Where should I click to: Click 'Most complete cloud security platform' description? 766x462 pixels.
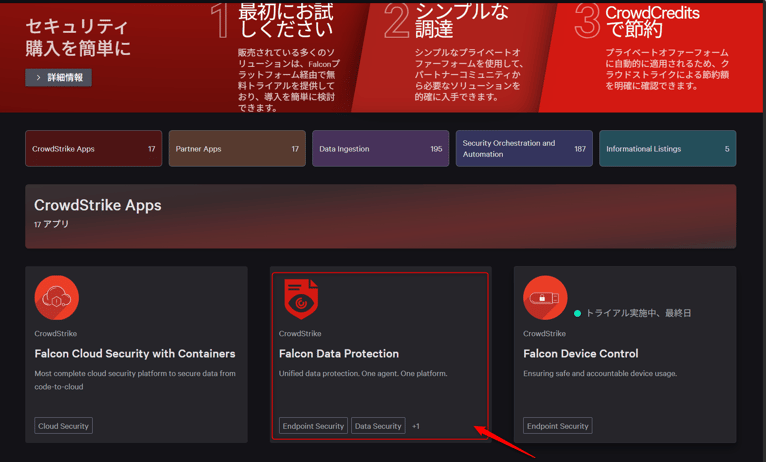tap(135, 380)
